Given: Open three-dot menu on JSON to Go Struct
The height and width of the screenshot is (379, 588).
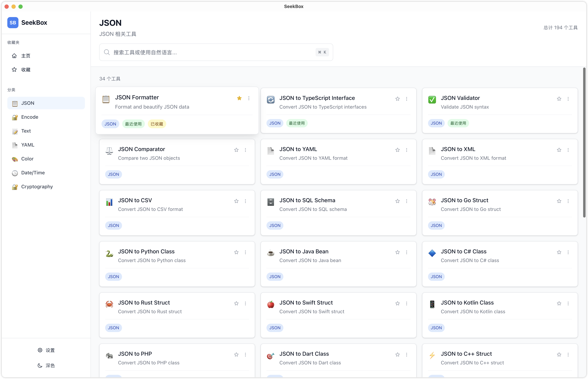Looking at the screenshot, I should coord(568,201).
